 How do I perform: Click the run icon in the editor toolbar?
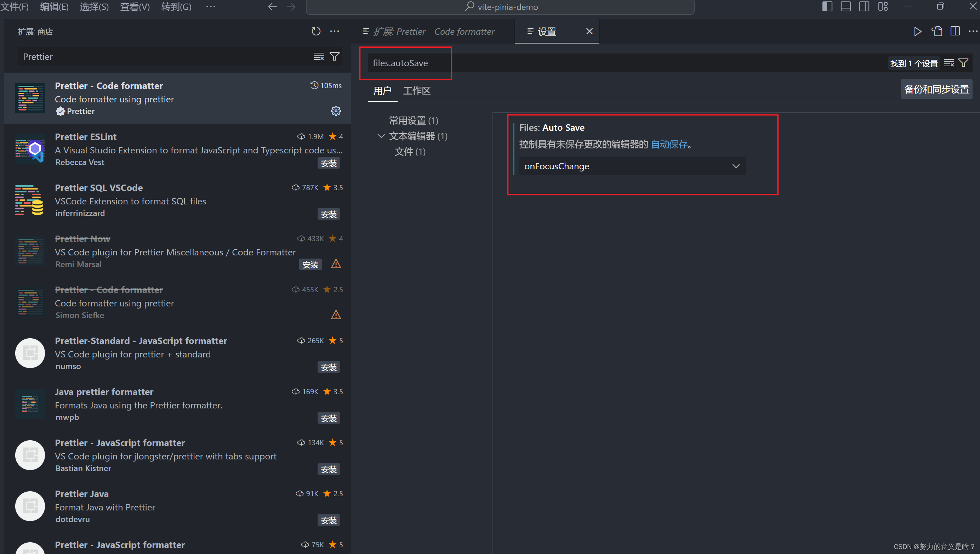[917, 32]
